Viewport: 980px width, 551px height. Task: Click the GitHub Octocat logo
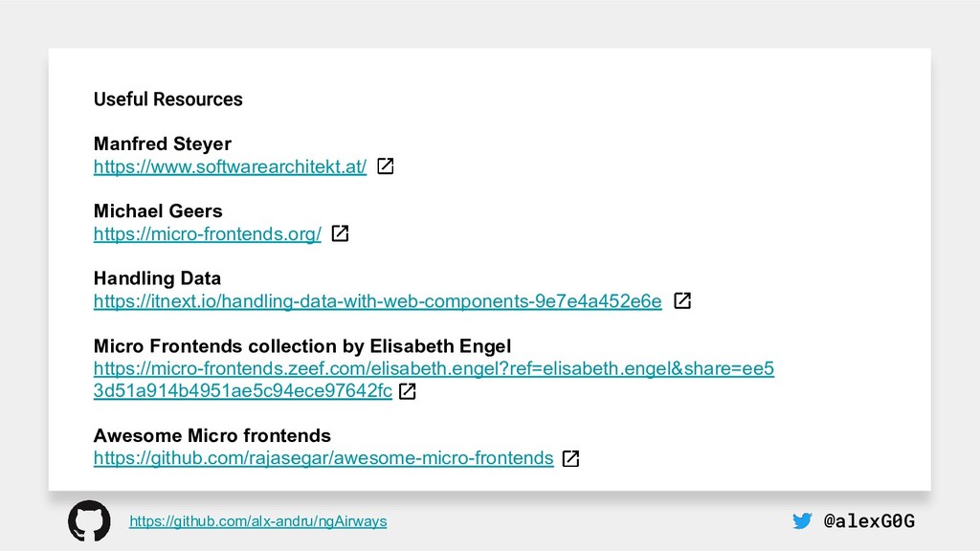(89, 520)
